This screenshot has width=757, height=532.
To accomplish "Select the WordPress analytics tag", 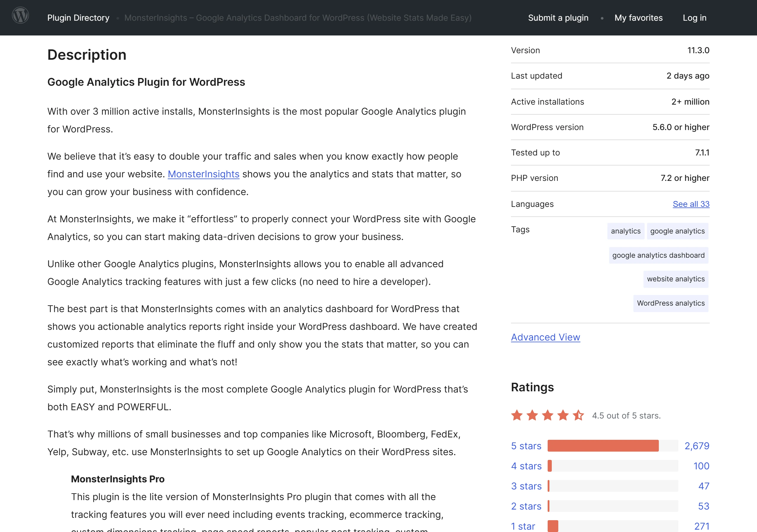I will tap(671, 303).
